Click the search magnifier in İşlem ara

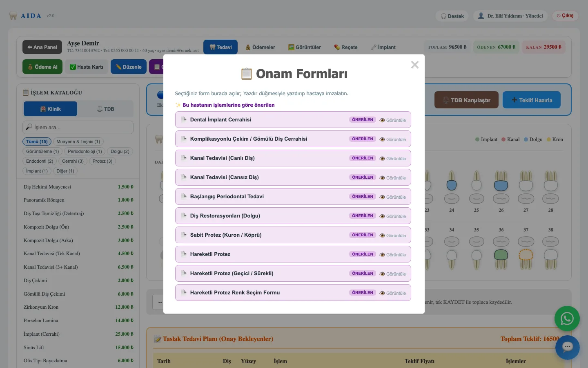pos(29,127)
